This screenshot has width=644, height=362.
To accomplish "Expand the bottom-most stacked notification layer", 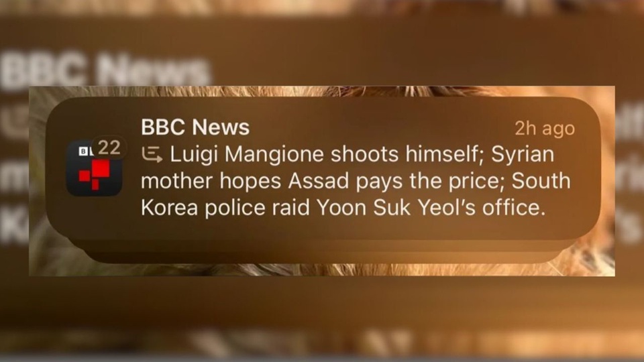I will (323, 257).
